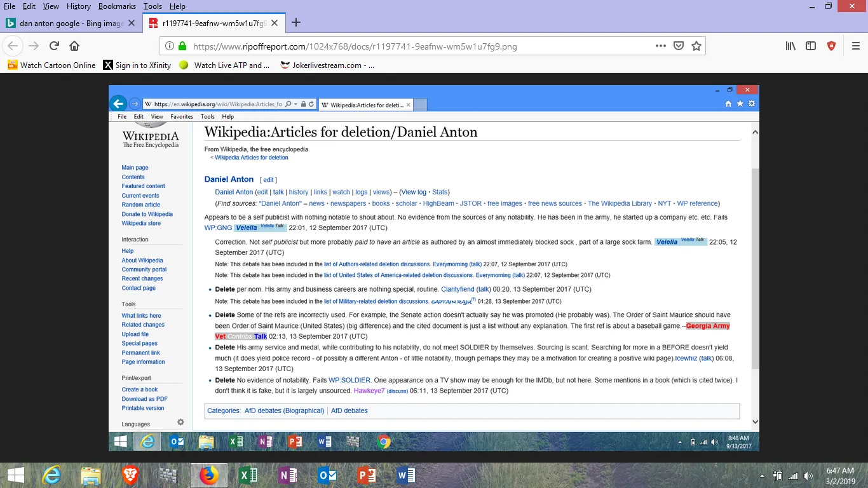Screen dimensions: 868x488
Task: Click 'The Wikipedia Library' text in sources line
Action: click(x=620, y=203)
